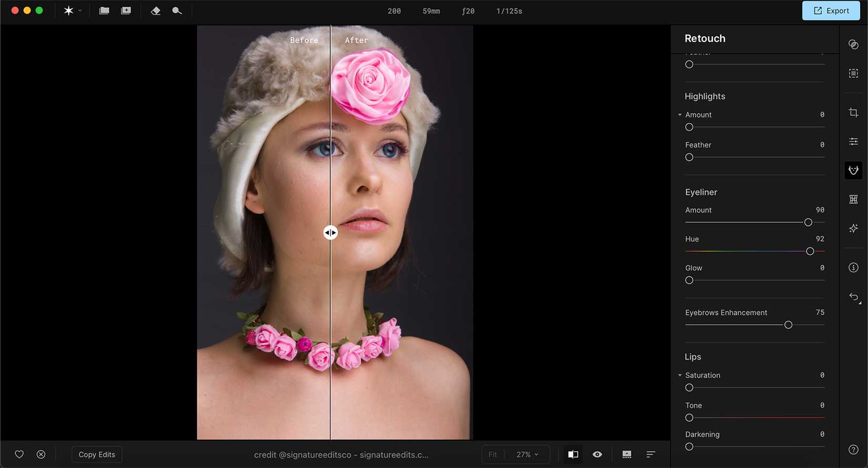Open the dropdown arrow beside star icon
This screenshot has width=868, height=468.
pyautogui.click(x=80, y=11)
